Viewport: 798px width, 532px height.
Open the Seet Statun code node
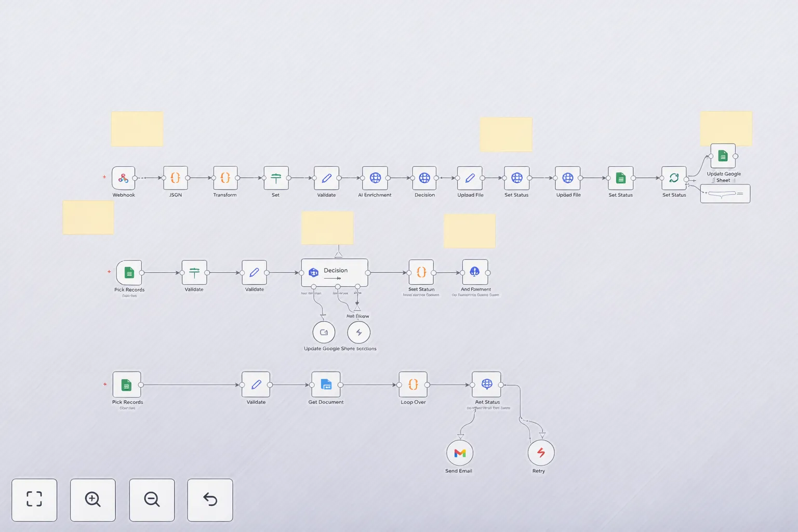[421, 272]
